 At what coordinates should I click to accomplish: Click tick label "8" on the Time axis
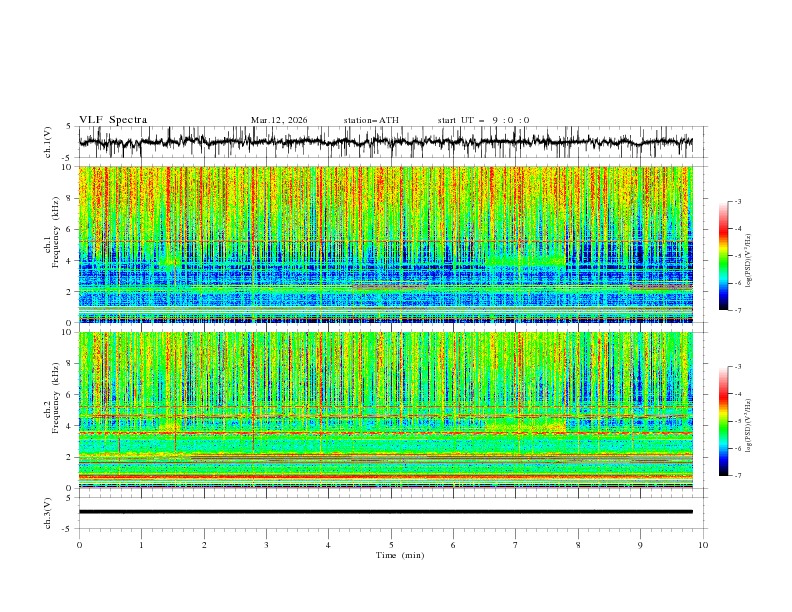578,545
